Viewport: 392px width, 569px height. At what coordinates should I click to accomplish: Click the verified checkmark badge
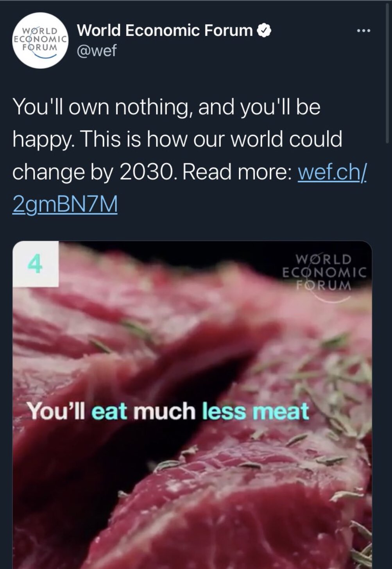pos(264,30)
